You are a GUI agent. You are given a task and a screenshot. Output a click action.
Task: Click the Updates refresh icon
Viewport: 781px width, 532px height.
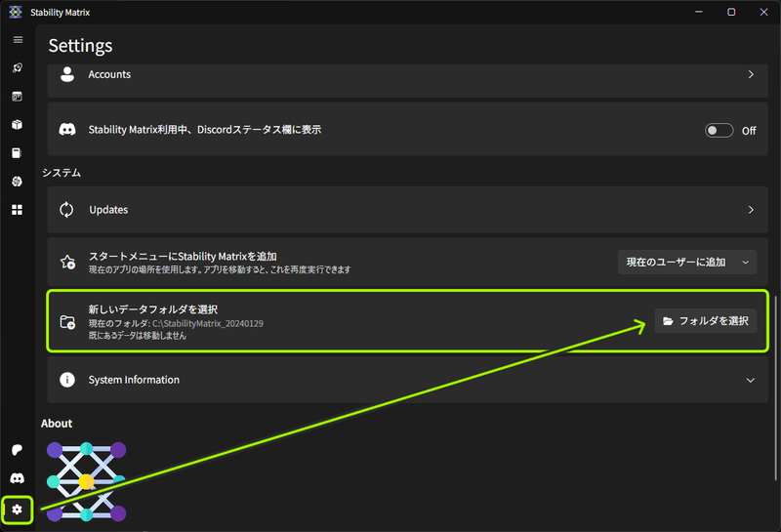pos(66,210)
